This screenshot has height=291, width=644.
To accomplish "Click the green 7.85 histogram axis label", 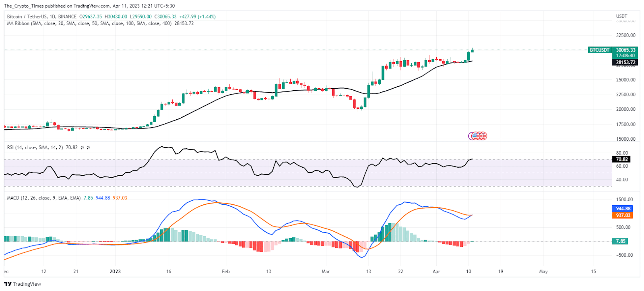I will (x=621, y=241).
